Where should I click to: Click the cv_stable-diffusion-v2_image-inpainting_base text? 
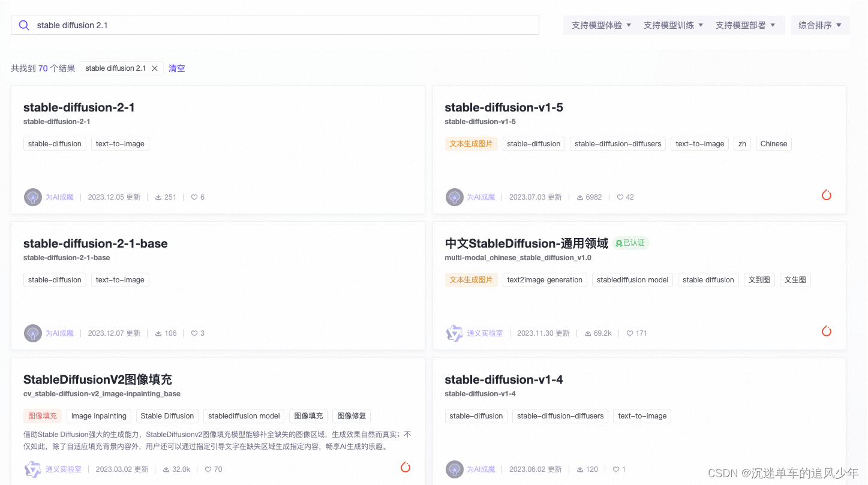[x=102, y=394]
